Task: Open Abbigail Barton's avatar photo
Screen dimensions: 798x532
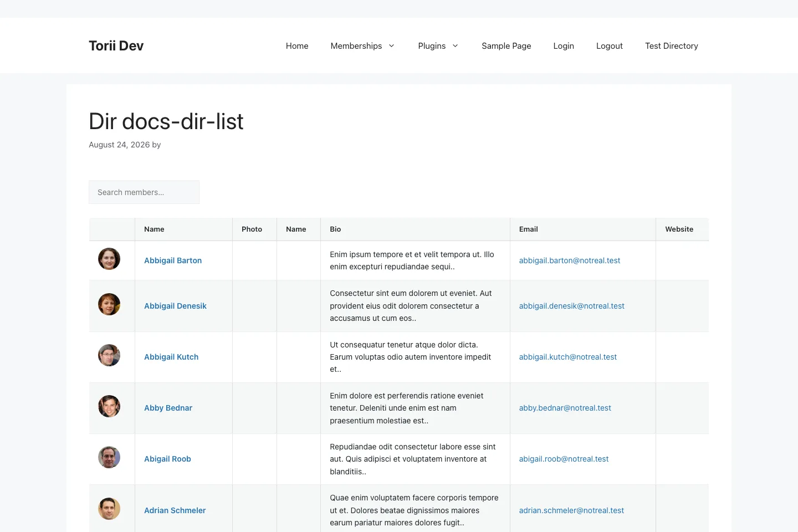Action: coord(109,259)
